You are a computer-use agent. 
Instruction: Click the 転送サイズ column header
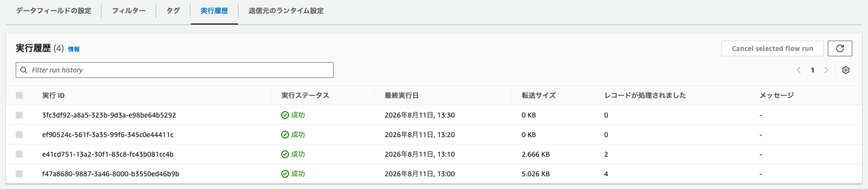click(539, 95)
